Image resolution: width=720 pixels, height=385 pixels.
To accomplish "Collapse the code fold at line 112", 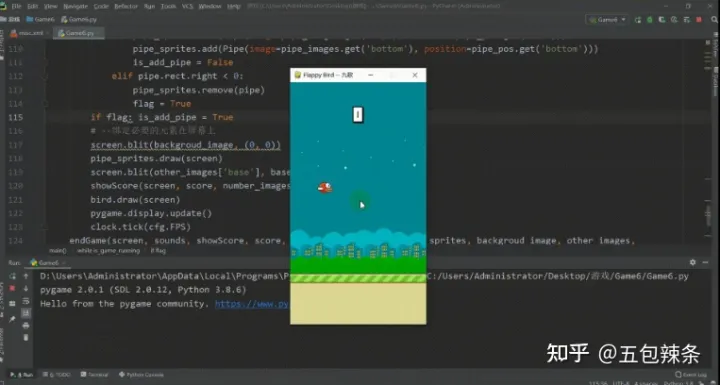I will click(x=45, y=76).
